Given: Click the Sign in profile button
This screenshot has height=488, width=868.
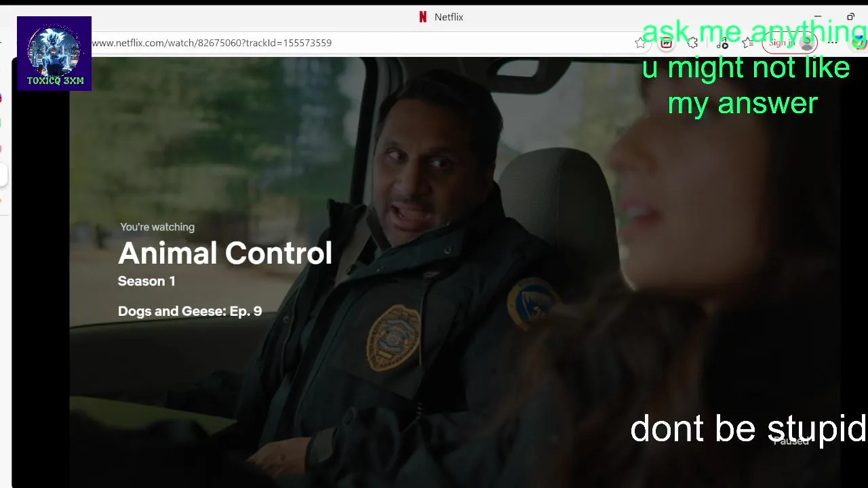Looking at the screenshot, I should point(789,43).
